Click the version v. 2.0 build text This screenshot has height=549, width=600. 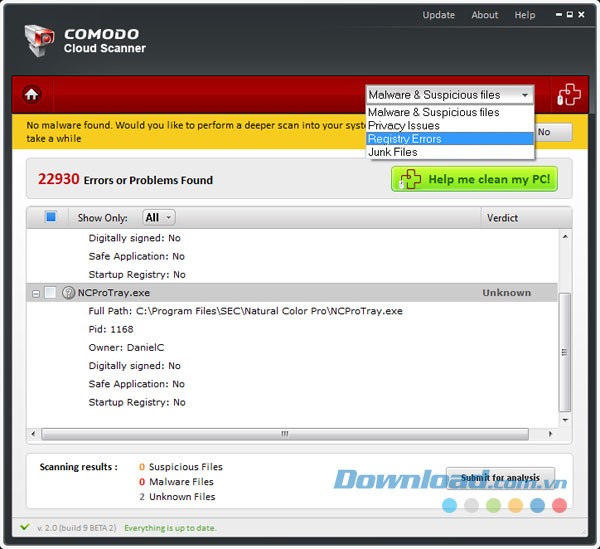point(77,528)
